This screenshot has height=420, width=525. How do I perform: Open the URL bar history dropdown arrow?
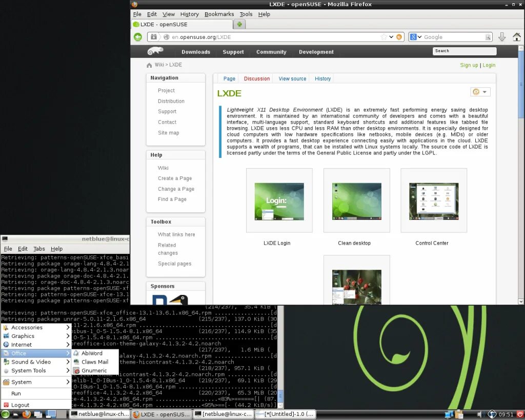click(x=391, y=37)
